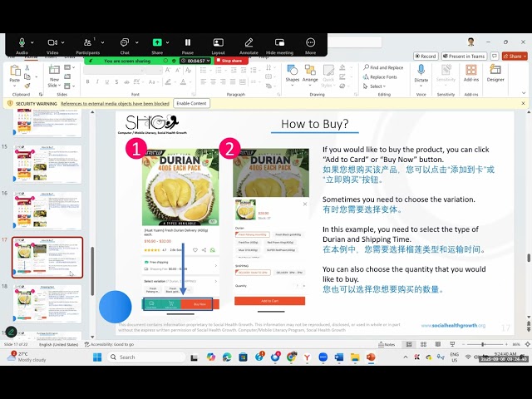Click Find and Replace
The height and width of the screenshot is (399, 532).
click(x=383, y=67)
